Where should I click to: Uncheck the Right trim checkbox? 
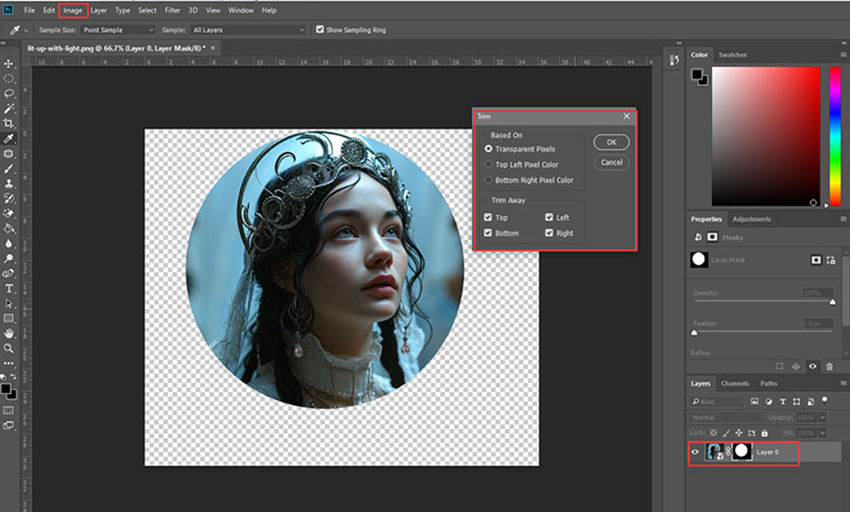coord(549,233)
